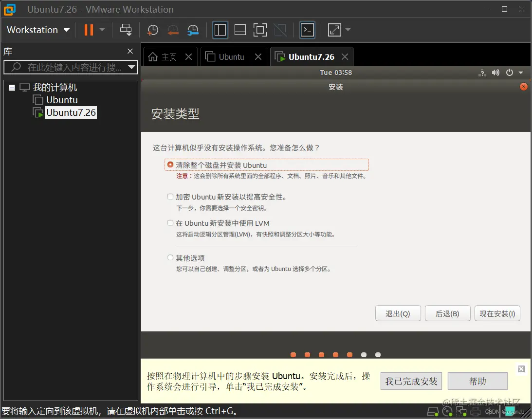Take a new snapshot of the virtual machine
The height and width of the screenshot is (419, 532).
click(x=153, y=30)
